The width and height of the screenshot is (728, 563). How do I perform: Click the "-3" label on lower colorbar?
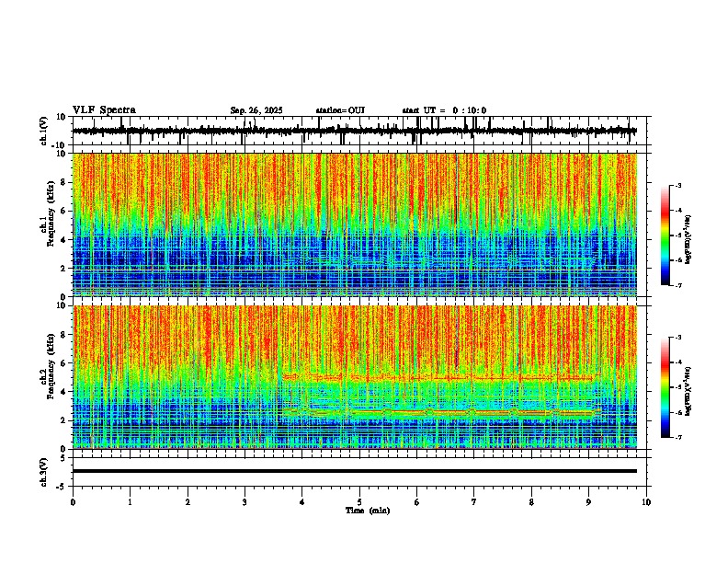[677, 337]
